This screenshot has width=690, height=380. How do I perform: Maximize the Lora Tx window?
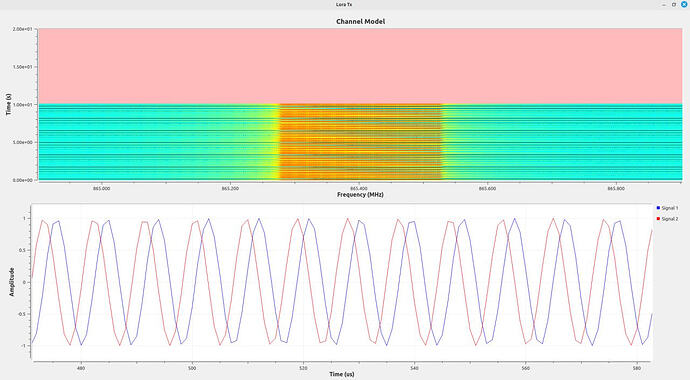(x=674, y=4)
